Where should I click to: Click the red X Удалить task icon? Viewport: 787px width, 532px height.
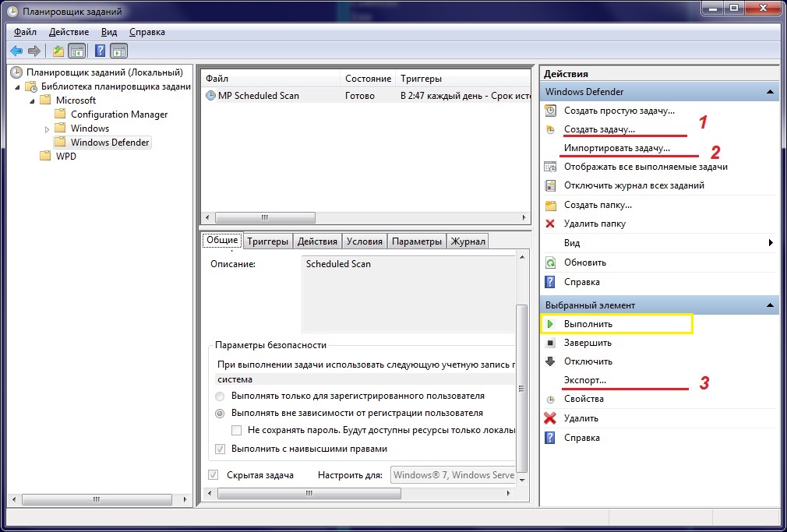(x=551, y=418)
